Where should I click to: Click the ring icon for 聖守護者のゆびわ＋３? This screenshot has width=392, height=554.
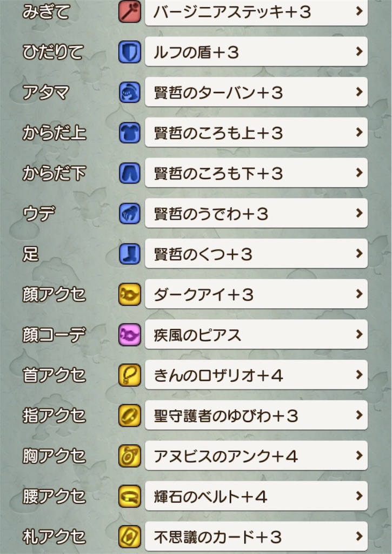[129, 415]
